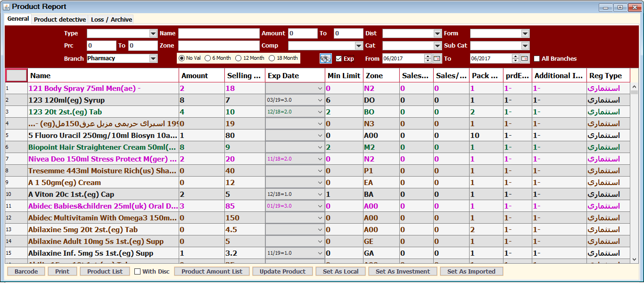Select row 'Abilaxine 5mg 20t 2st.(eg) Tab'
The height and width of the screenshot is (283, 644).
point(317,230)
